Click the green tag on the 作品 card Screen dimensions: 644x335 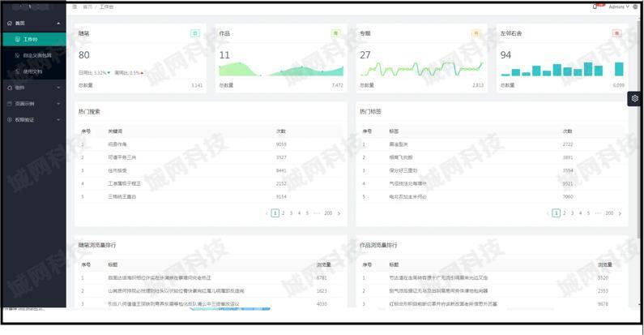335,33
